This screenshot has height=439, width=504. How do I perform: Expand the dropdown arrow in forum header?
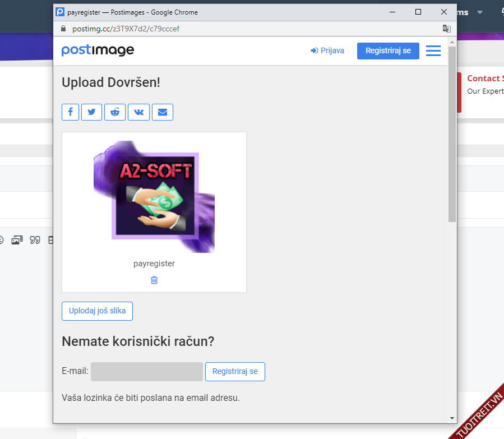479,12
